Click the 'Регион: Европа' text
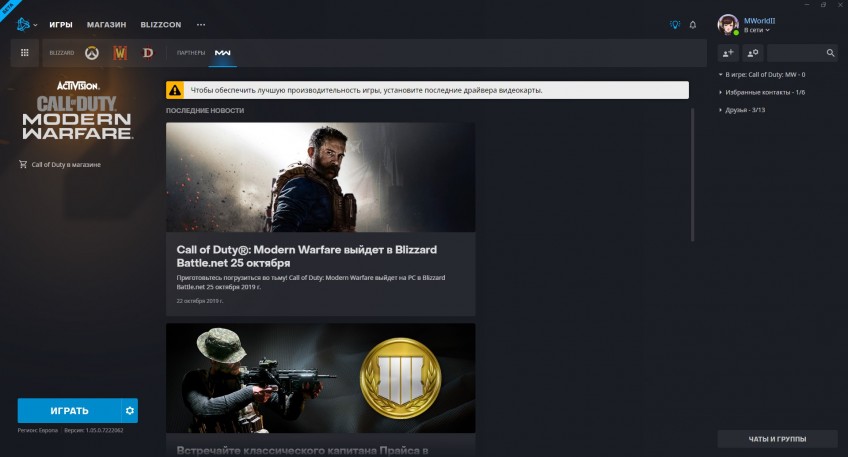The image size is (848, 457). pyautogui.click(x=38, y=430)
